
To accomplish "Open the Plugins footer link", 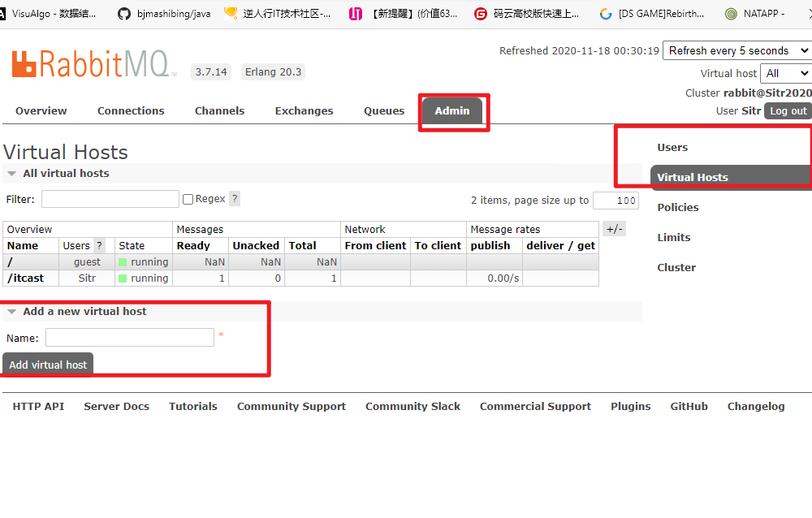I will 630,407.
